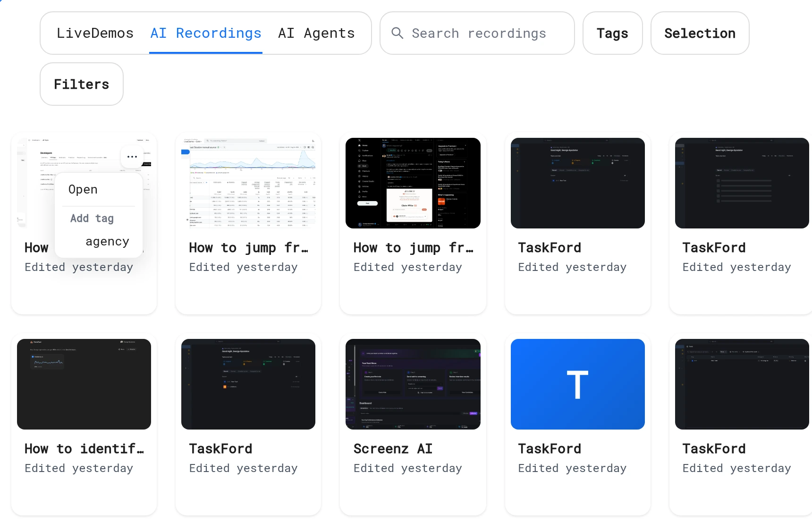This screenshot has height=523, width=812.
Task: Click the How to identif… title
Action: tap(84, 448)
